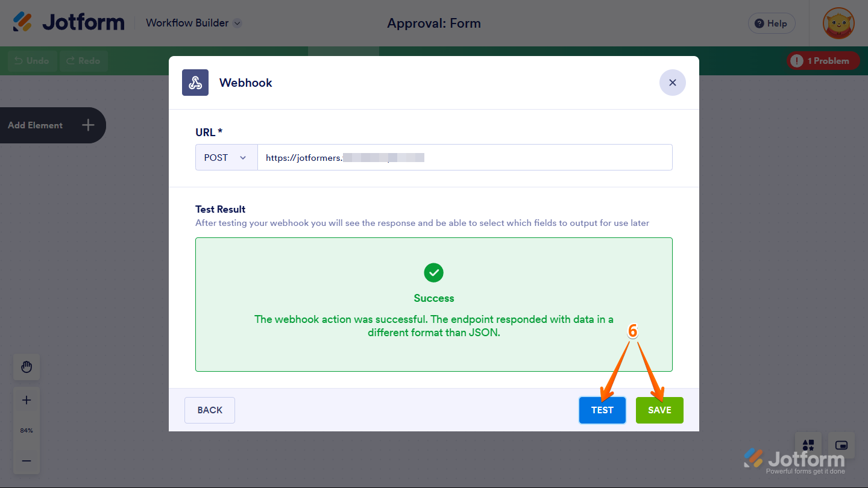Viewport: 868px width, 488px height.
Task: Click the TEST button
Action: point(602,410)
